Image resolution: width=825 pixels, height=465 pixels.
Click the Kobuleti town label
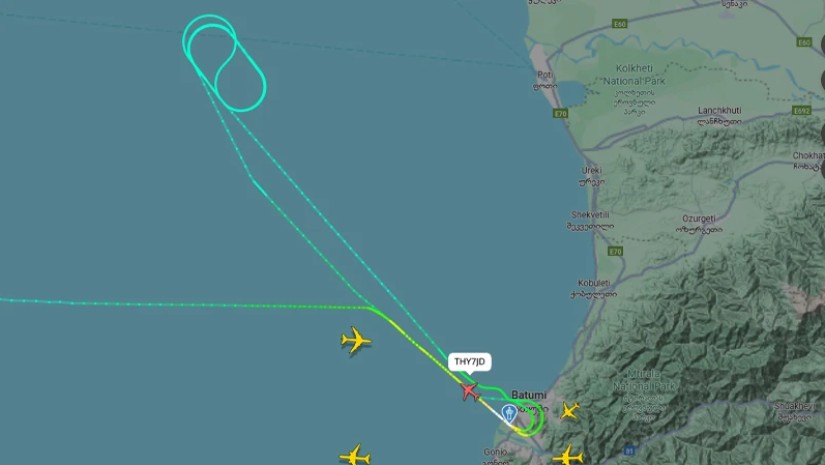coord(594,283)
